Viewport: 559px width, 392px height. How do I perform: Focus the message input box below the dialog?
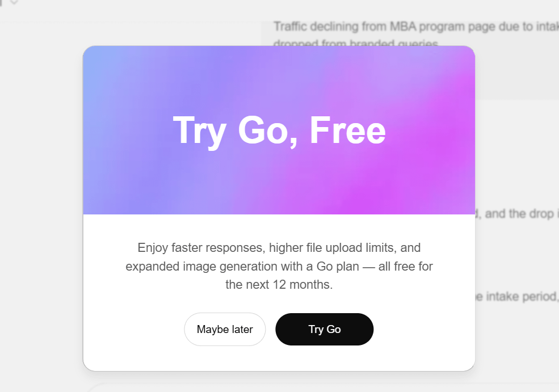tap(321, 387)
